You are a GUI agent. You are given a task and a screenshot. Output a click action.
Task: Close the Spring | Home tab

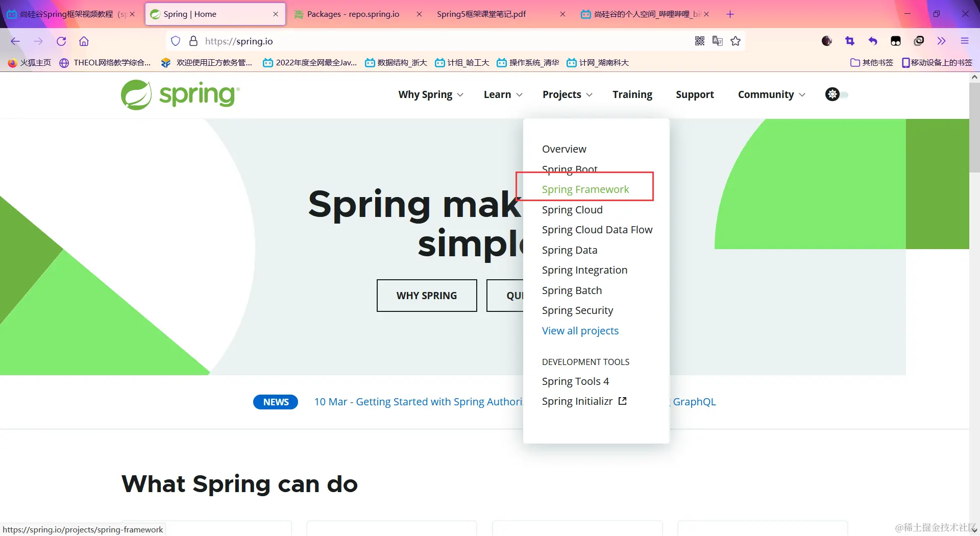(276, 14)
